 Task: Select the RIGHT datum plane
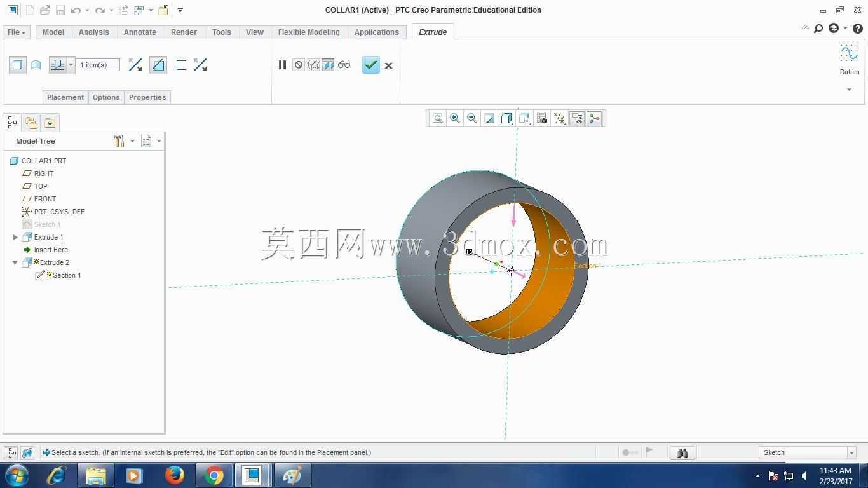[x=38, y=173]
